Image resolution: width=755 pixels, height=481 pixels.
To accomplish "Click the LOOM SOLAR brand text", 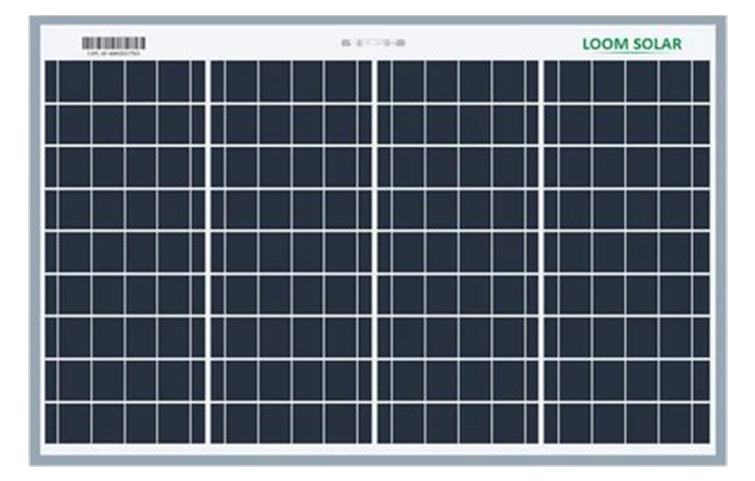I will [632, 44].
